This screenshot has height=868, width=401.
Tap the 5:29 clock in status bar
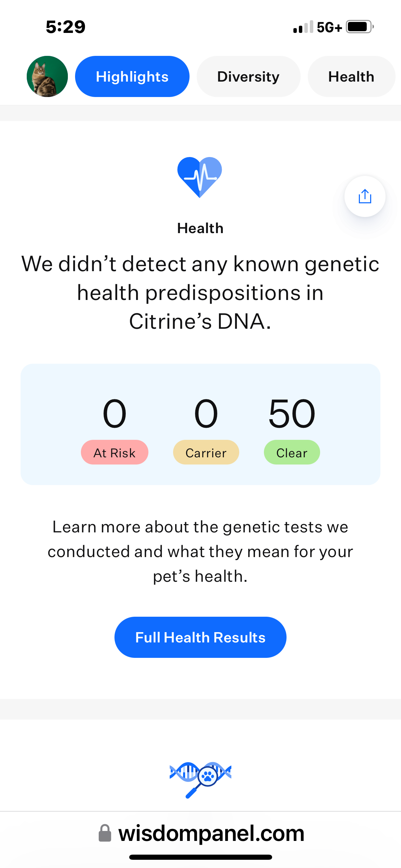(x=65, y=27)
